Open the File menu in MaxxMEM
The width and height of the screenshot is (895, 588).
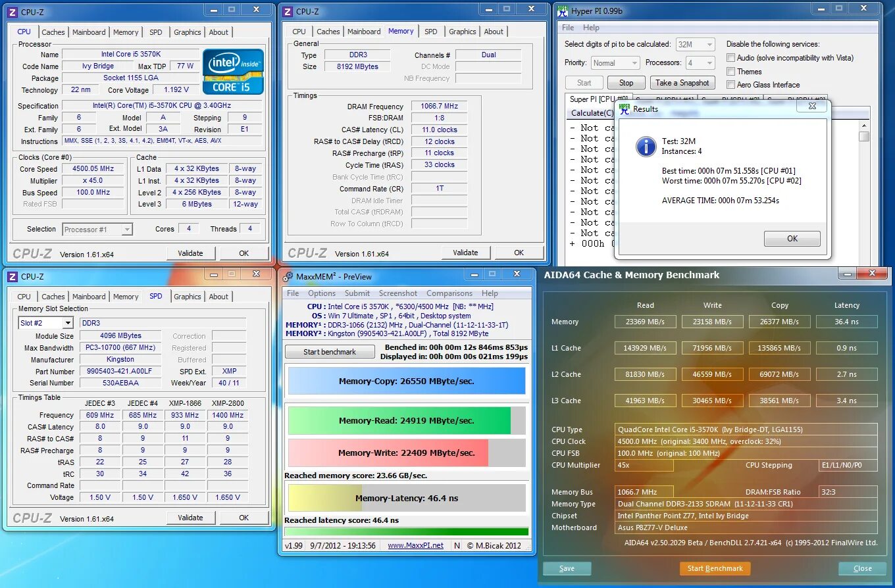293,293
